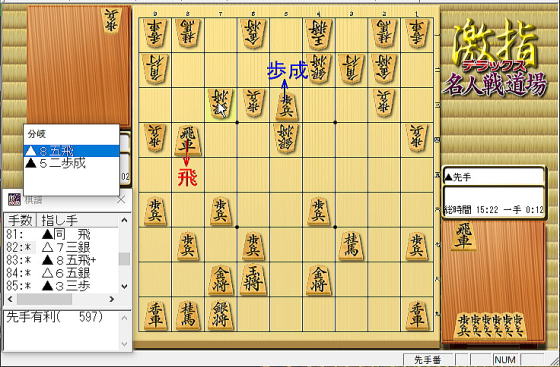Viewport: 560px width, 367px height.
Task: Select the silver piece on the bottom rank
Action: (x=220, y=315)
